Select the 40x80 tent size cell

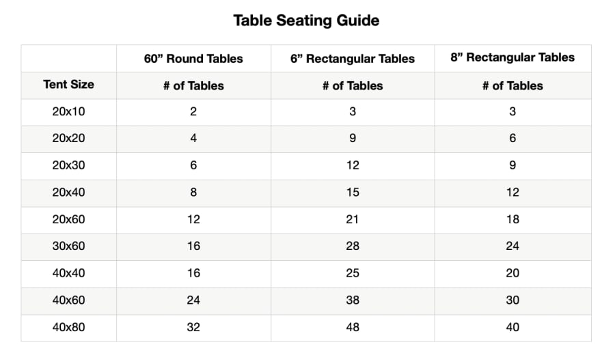point(68,327)
